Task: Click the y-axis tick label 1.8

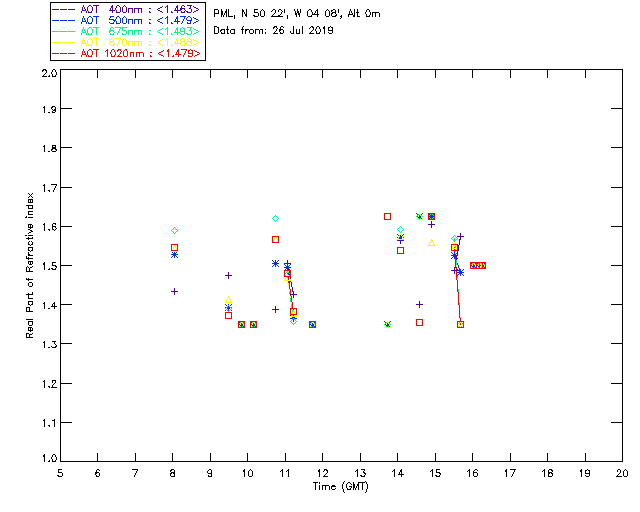Action: [x=49, y=148]
